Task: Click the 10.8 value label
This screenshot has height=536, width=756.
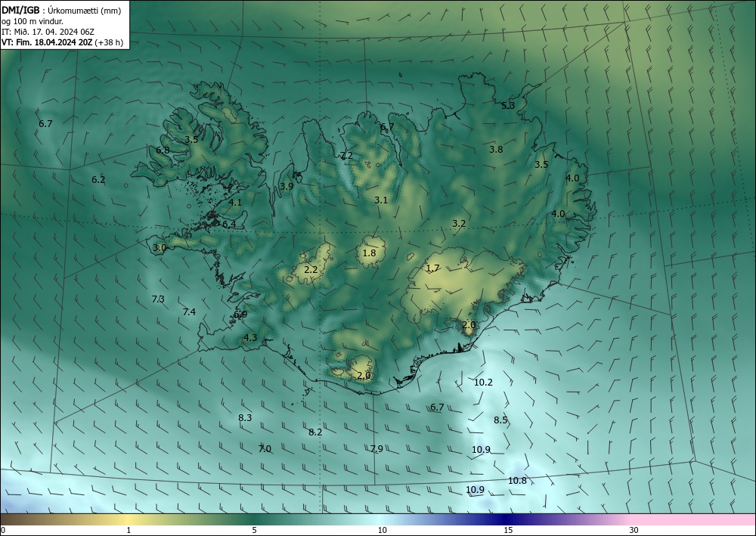Action: click(x=517, y=481)
